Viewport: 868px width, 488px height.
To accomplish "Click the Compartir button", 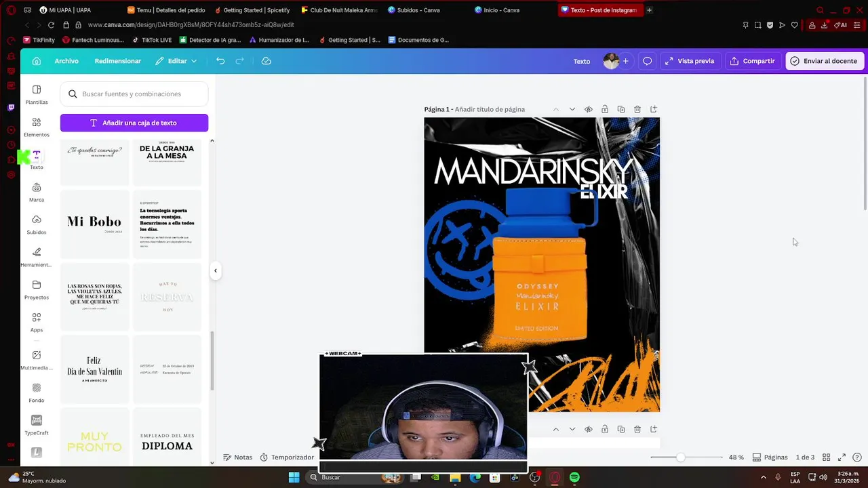I will tap(752, 61).
